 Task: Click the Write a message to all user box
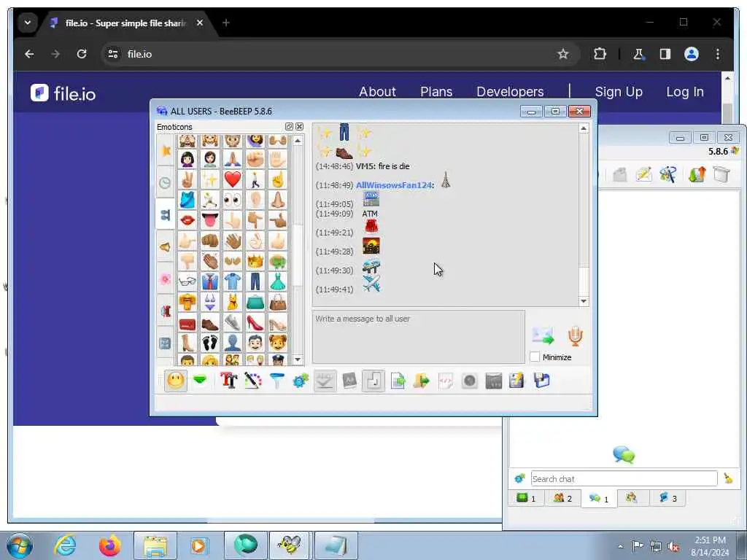point(418,337)
